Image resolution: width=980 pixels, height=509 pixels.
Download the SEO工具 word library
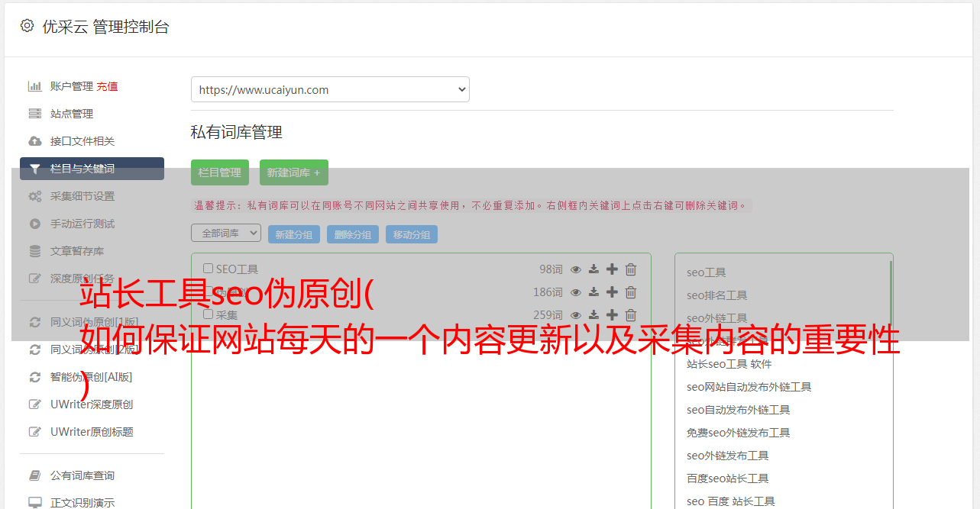[593, 269]
